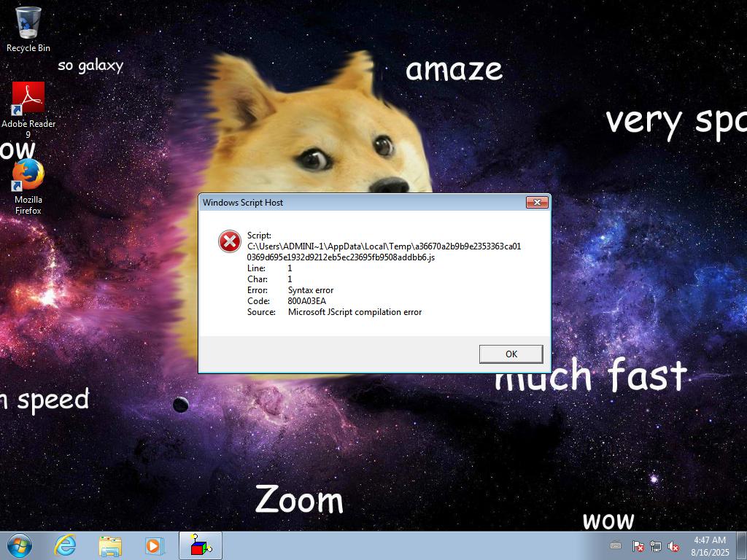The height and width of the screenshot is (560, 747).
Task: Click the muted speaker volume tray icon
Action: click(674, 546)
